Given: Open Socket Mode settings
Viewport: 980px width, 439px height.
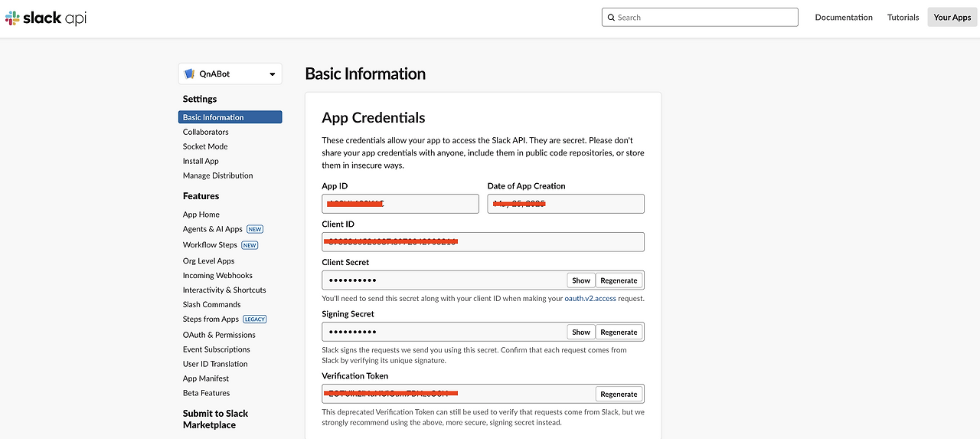Looking at the screenshot, I should click(x=205, y=146).
